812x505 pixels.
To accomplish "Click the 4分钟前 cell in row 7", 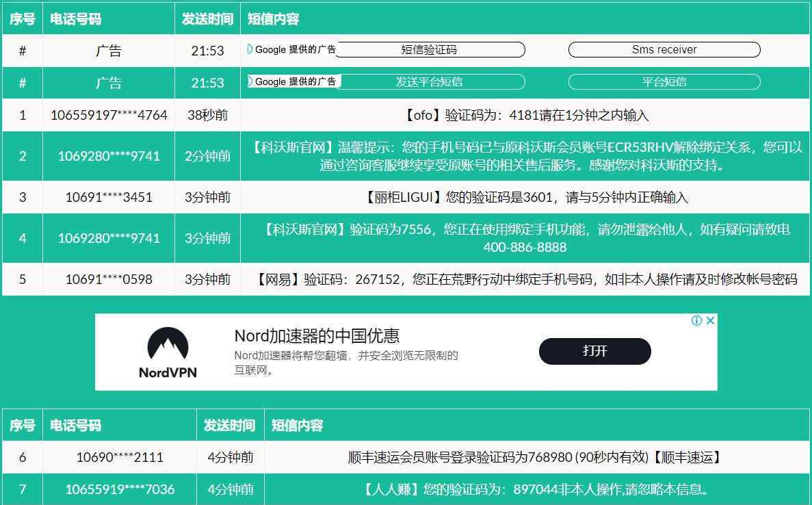I will point(231,489).
